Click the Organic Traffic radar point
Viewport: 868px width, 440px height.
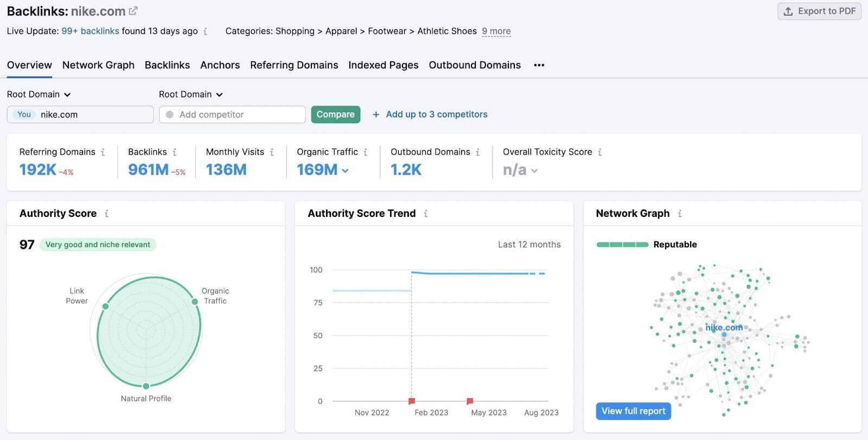(x=194, y=302)
